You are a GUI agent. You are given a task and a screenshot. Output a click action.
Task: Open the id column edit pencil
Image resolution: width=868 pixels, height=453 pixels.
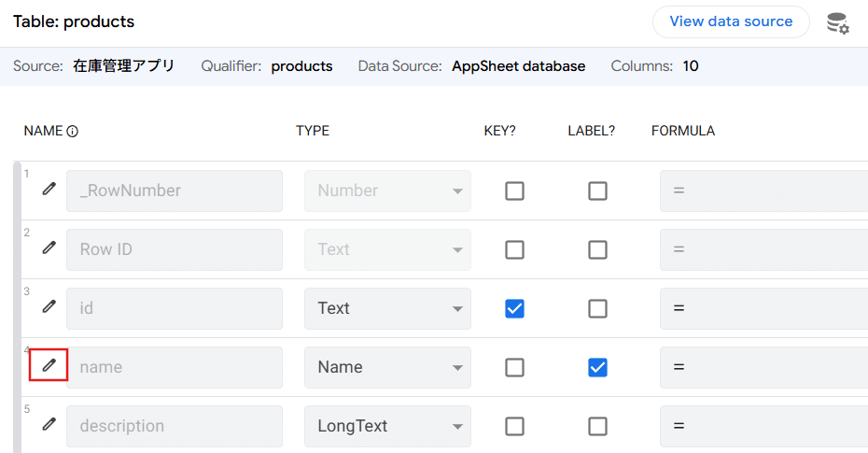tap(49, 307)
